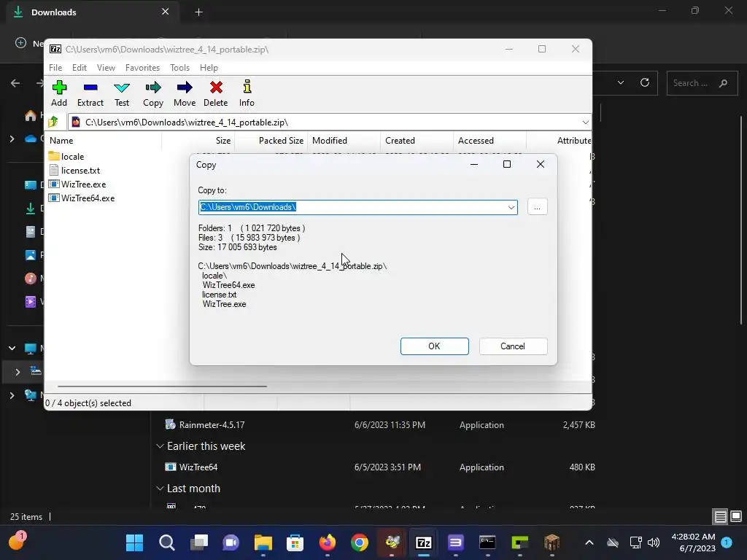Open Windows Start menu
This screenshot has height=560, width=747.
[x=134, y=542]
